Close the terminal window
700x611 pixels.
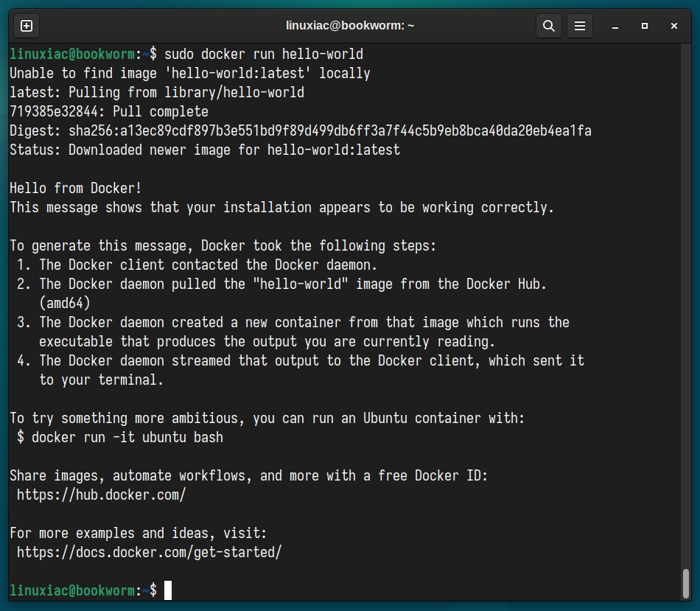(674, 26)
